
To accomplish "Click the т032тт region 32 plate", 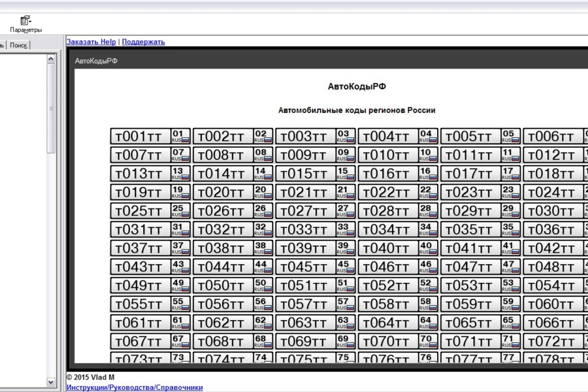I will point(233,229).
